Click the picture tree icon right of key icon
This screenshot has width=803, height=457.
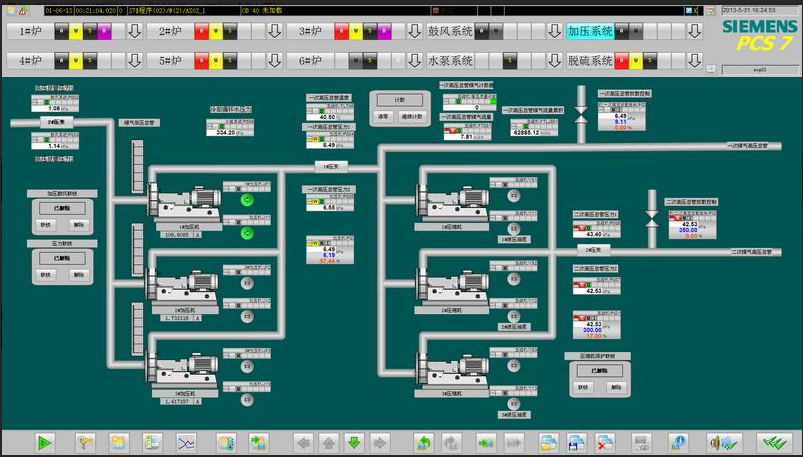pos(119,442)
